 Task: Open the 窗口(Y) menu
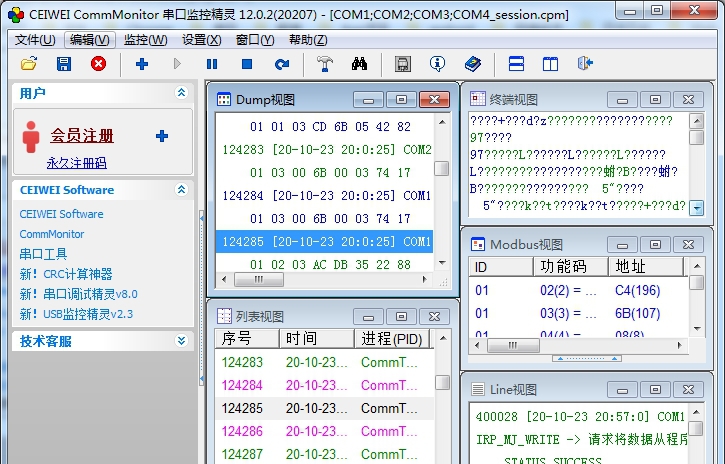pyautogui.click(x=255, y=40)
